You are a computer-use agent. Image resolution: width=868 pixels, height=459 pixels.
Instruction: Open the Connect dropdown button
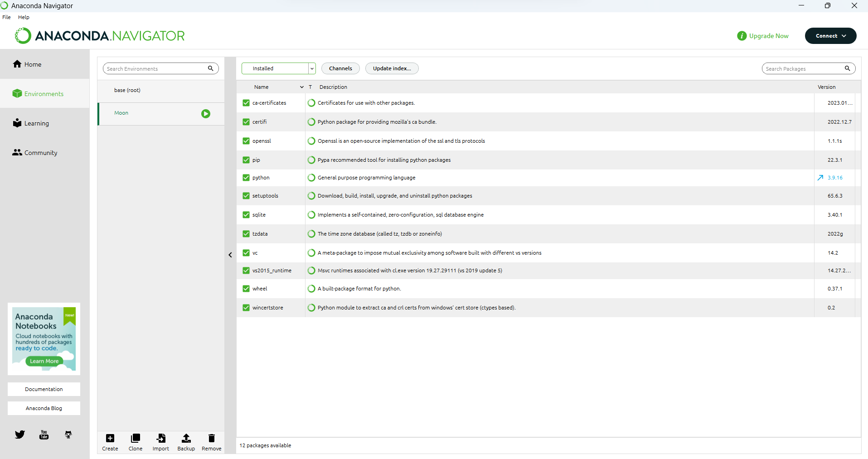click(830, 36)
